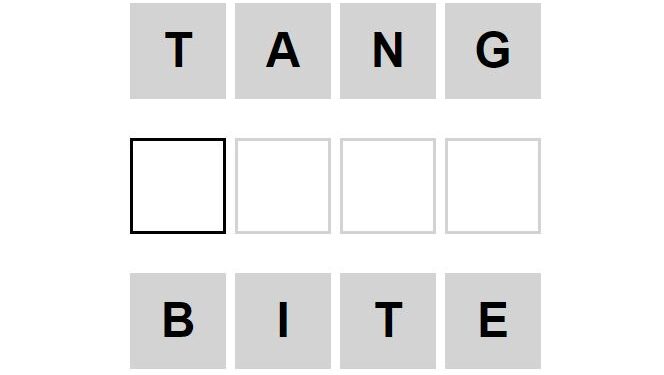Click the N tile in the top word
This screenshot has width=664, height=375.
tap(388, 51)
